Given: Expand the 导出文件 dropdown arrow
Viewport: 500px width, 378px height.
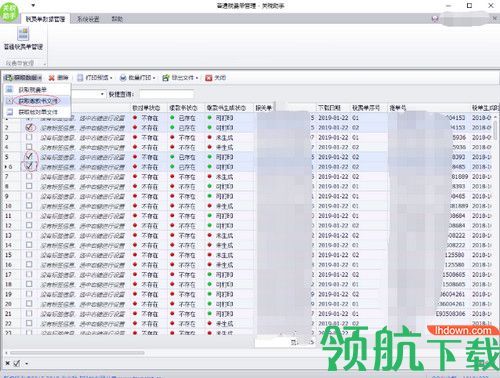Looking at the screenshot, I should point(197,78).
